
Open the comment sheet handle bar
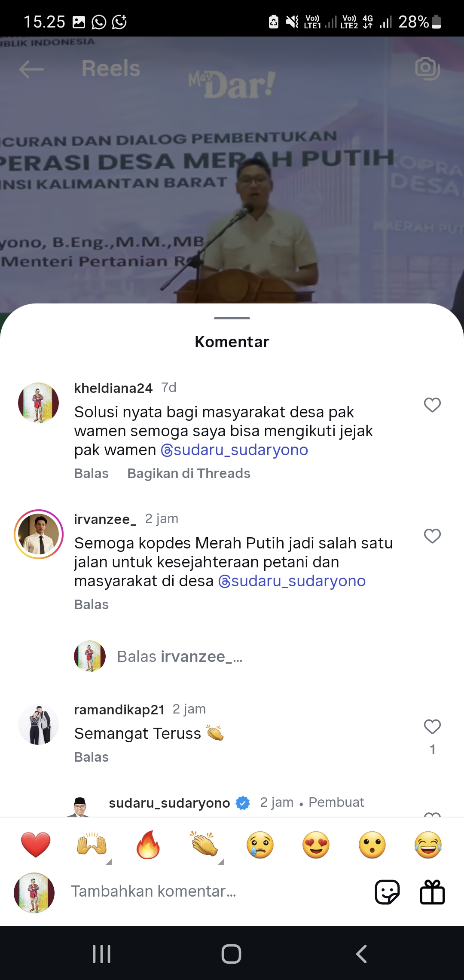[x=232, y=318]
